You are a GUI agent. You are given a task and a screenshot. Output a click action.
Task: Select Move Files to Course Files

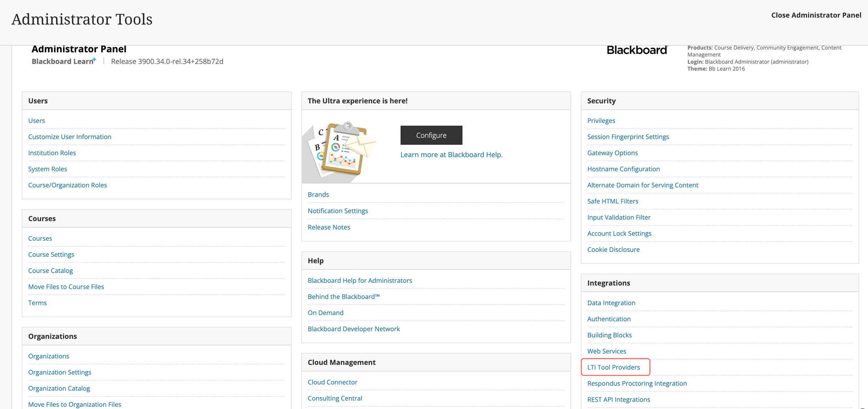coord(66,287)
